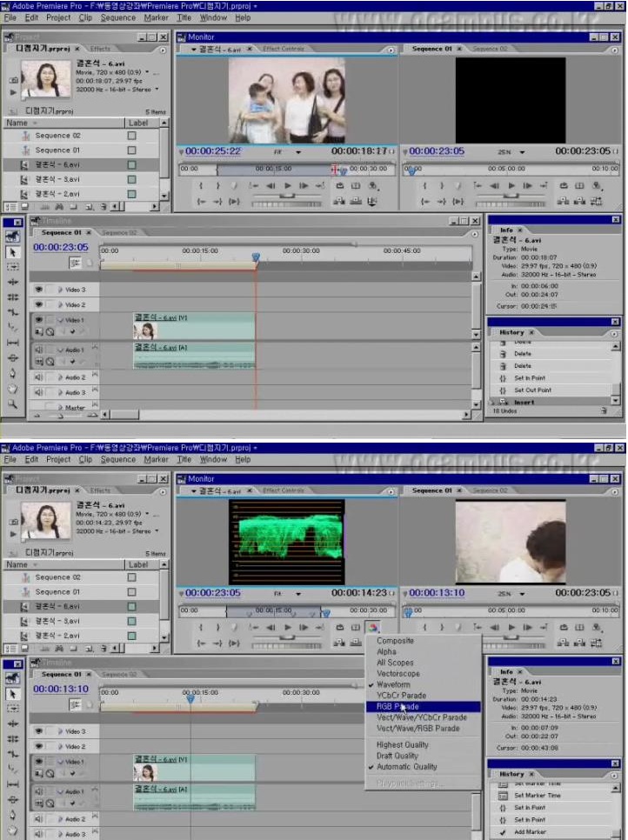Click Lift icon in upper program monitor

click(x=564, y=202)
